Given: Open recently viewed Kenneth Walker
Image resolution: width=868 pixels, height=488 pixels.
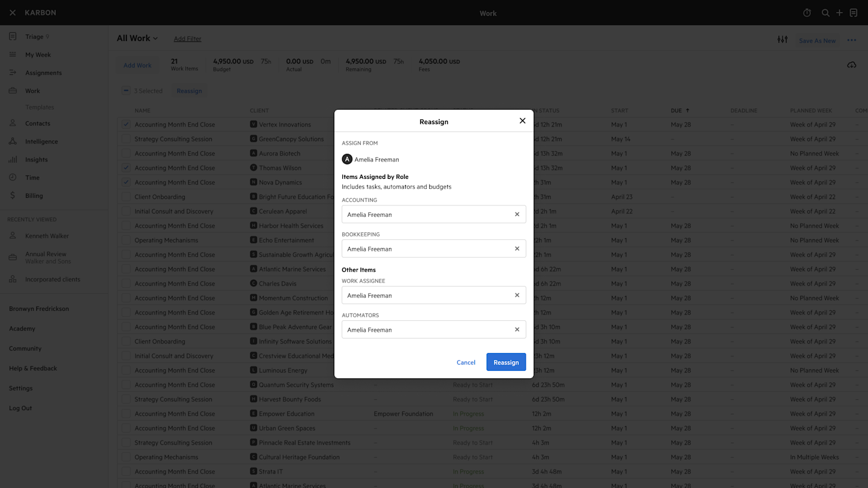Looking at the screenshot, I should 47,236.
